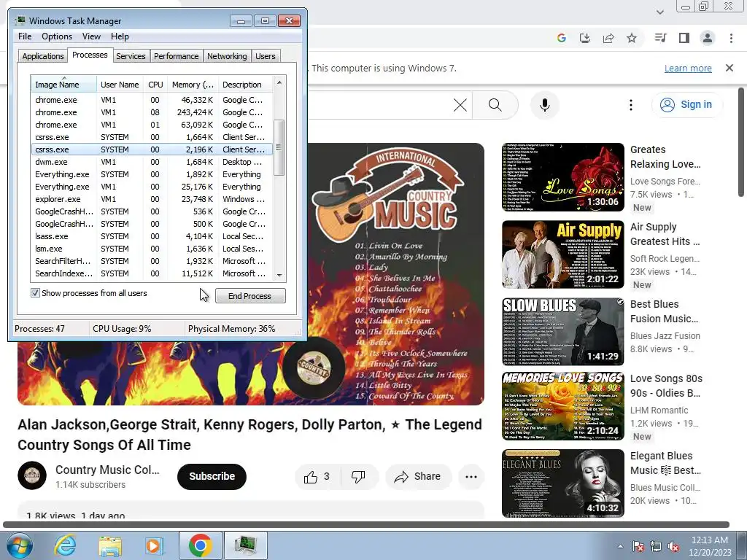Screen dimensions: 747x560
Task: Click YouTube Sign in button
Action: coord(686,105)
